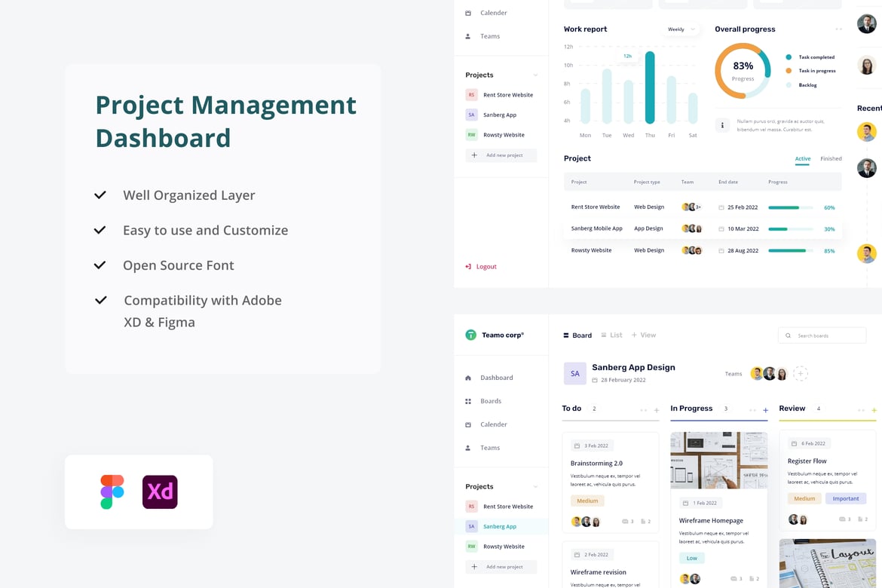Click the Boards grid icon in lower sidebar

click(468, 401)
